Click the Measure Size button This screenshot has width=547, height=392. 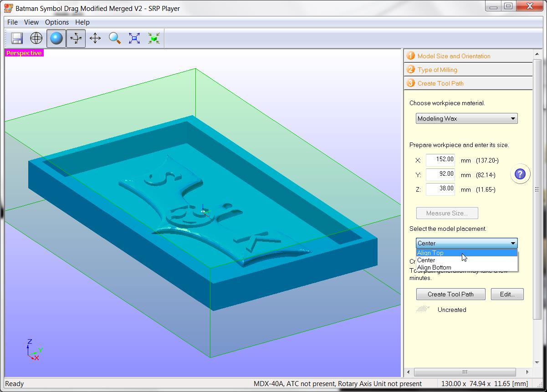point(447,213)
